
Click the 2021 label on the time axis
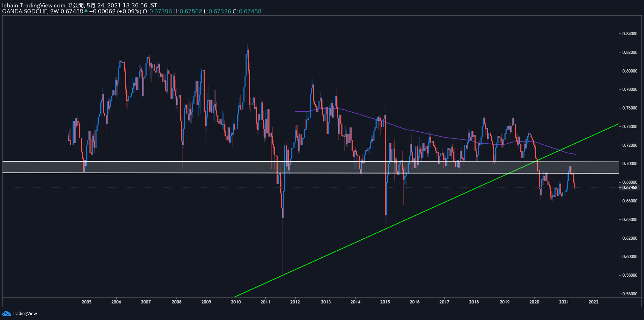pyautogui.click(x=564, y=302)
